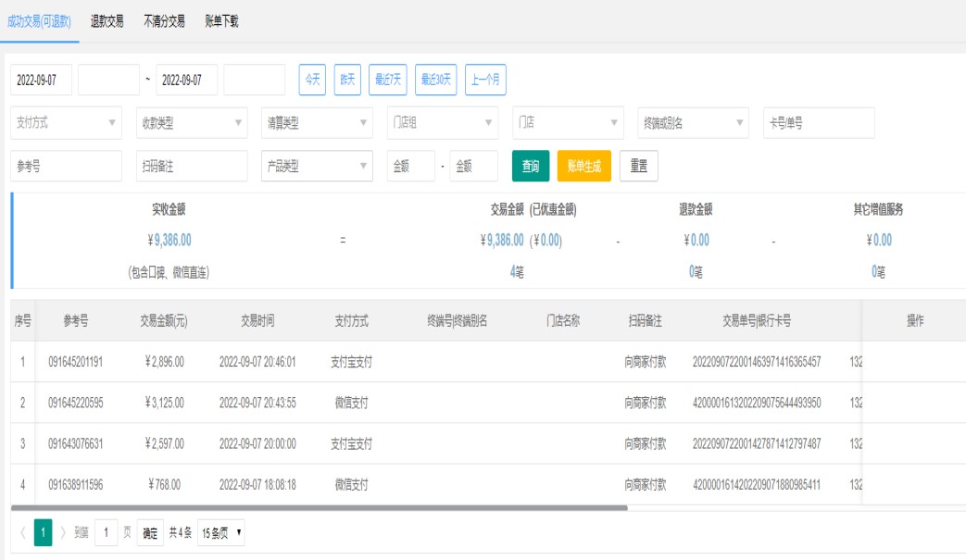
Task: Open the 15条/页 page size selector
Action: click(222, 533)
